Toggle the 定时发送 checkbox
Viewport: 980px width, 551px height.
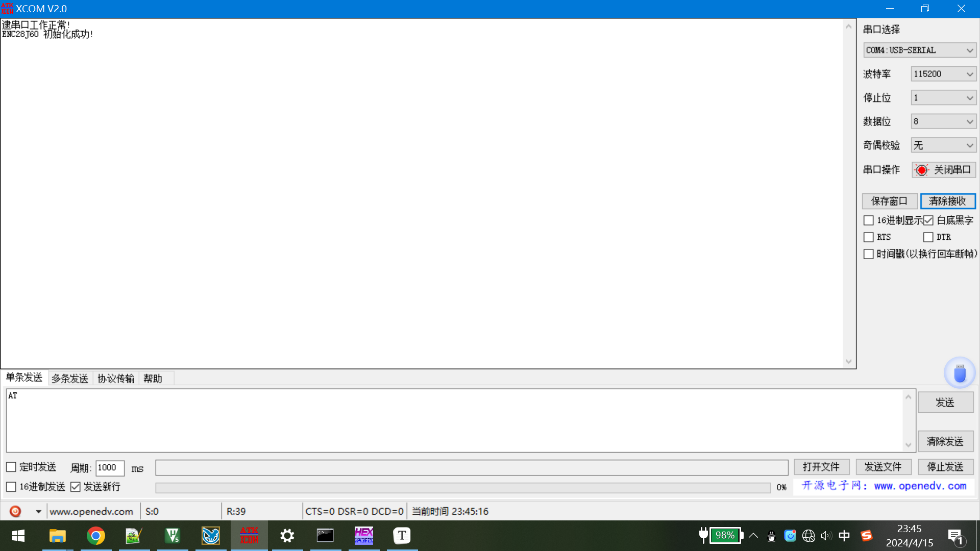[11, 467]
